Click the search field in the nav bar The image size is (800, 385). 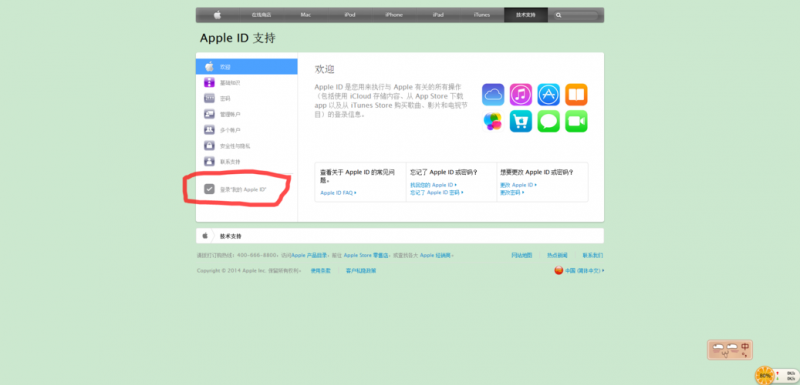[576, 15]
